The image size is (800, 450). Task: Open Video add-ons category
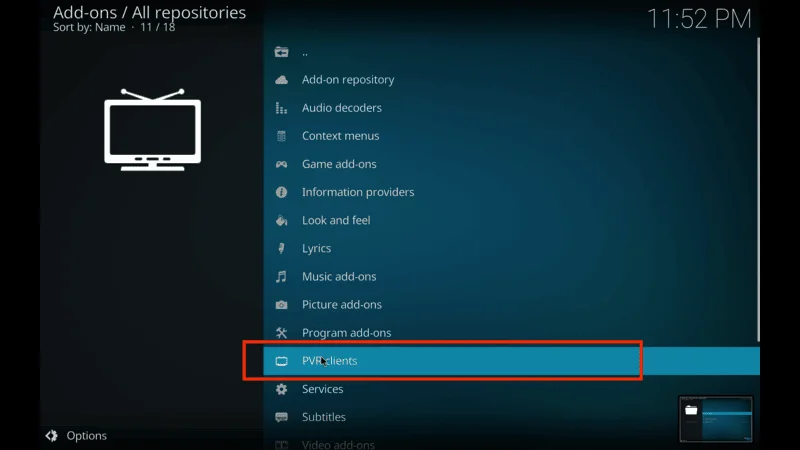coord(511,442)
